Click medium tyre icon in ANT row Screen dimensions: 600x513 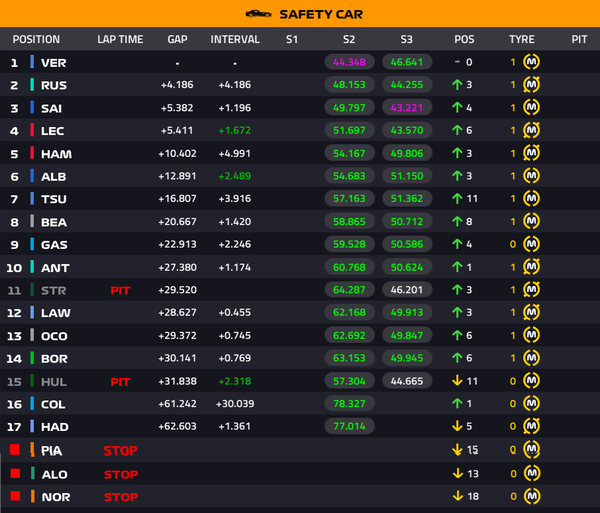click(532, 267)
